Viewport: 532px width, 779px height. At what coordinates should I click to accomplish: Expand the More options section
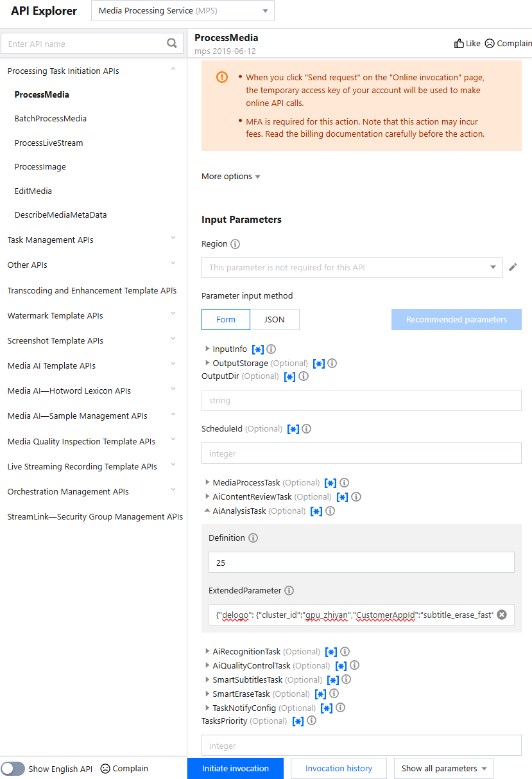click(231, 177)
